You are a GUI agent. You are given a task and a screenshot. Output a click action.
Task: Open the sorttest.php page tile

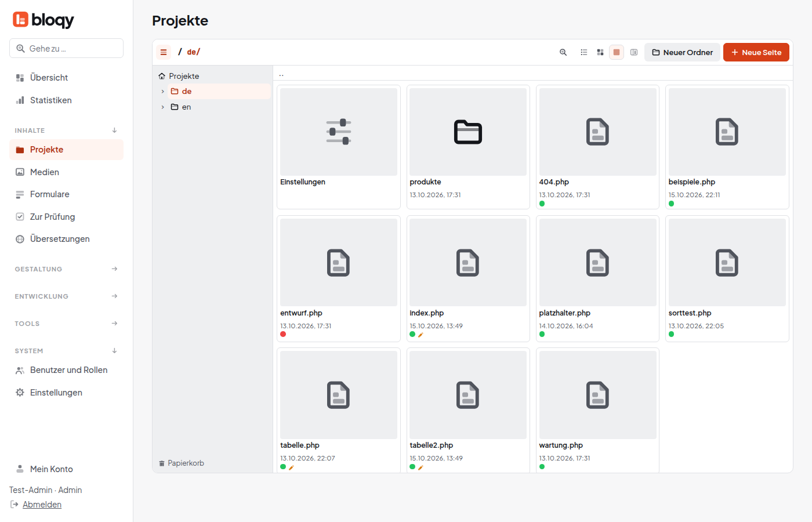coord(727,279)
